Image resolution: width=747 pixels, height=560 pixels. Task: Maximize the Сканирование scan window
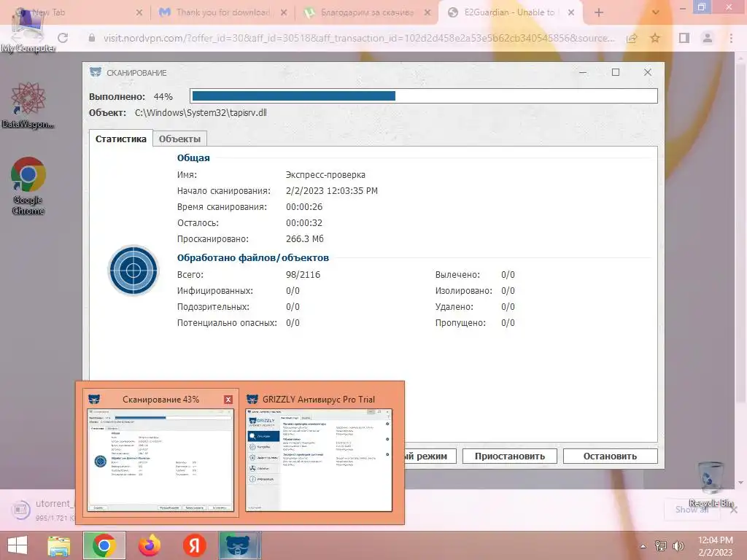pyautogui.click(x=616, y=72)
